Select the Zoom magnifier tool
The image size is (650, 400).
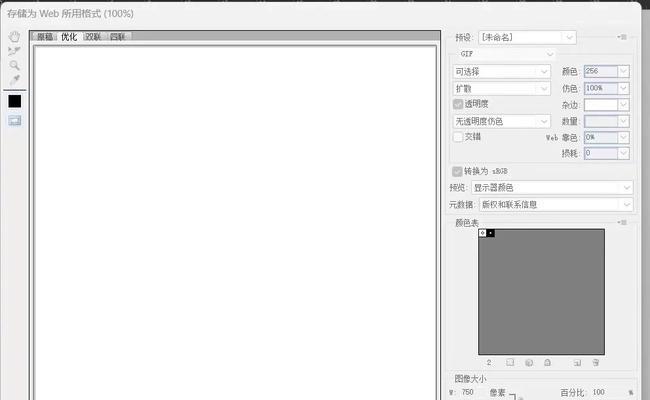tap(15, 65)
